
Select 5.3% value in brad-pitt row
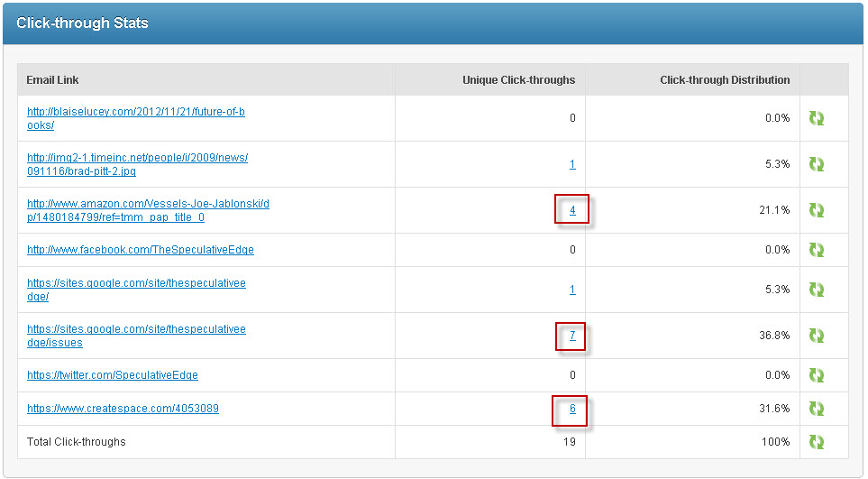point(777,164)
